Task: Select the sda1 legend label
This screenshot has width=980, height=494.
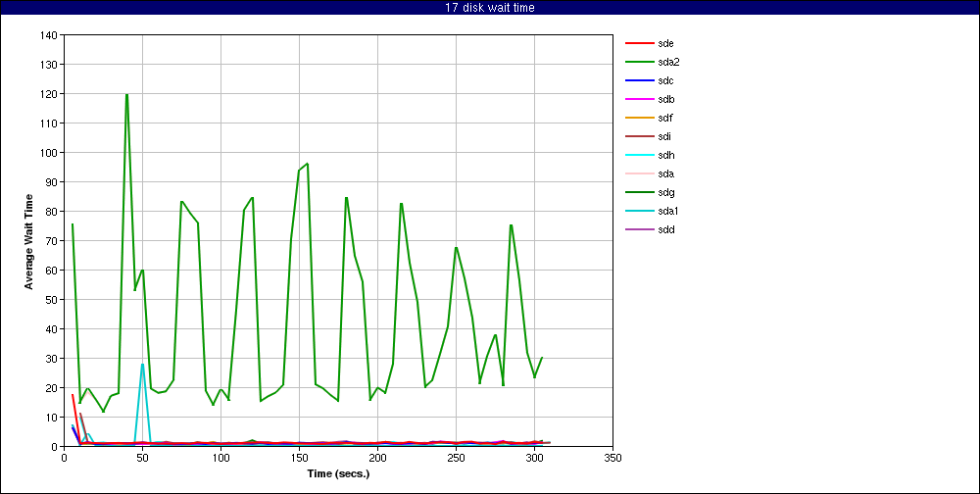Action: (x=667, y=212)
